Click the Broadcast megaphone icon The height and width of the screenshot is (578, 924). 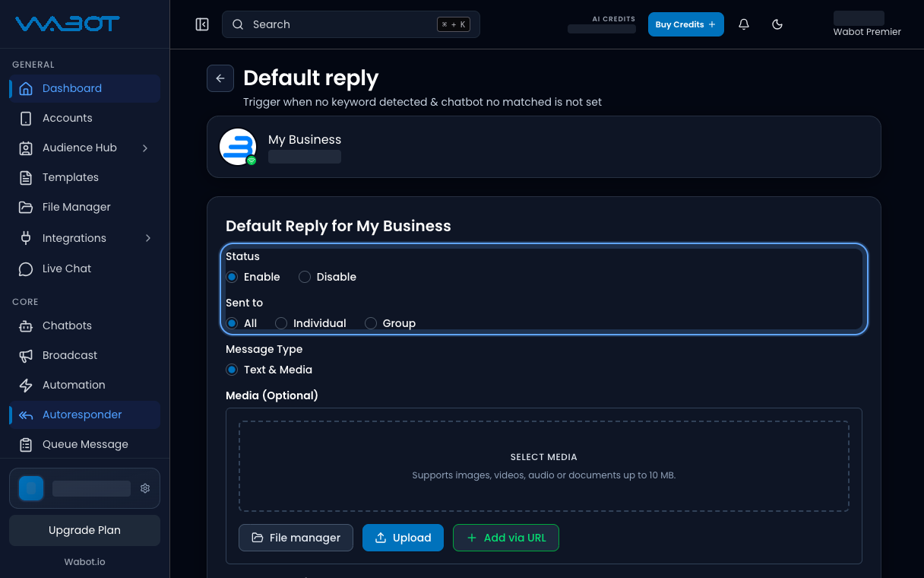pyautogui.click(x=26, y=355)
